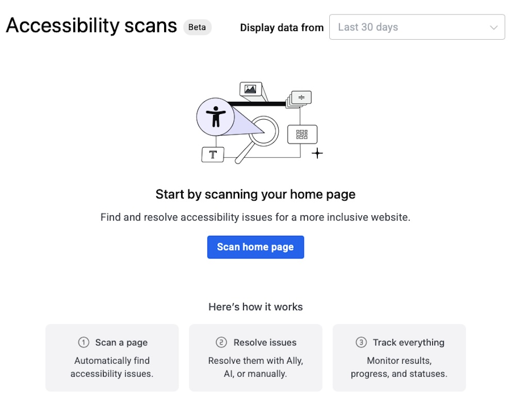
Task: Click the text T icon in illustration
Action: click(213, 154)
